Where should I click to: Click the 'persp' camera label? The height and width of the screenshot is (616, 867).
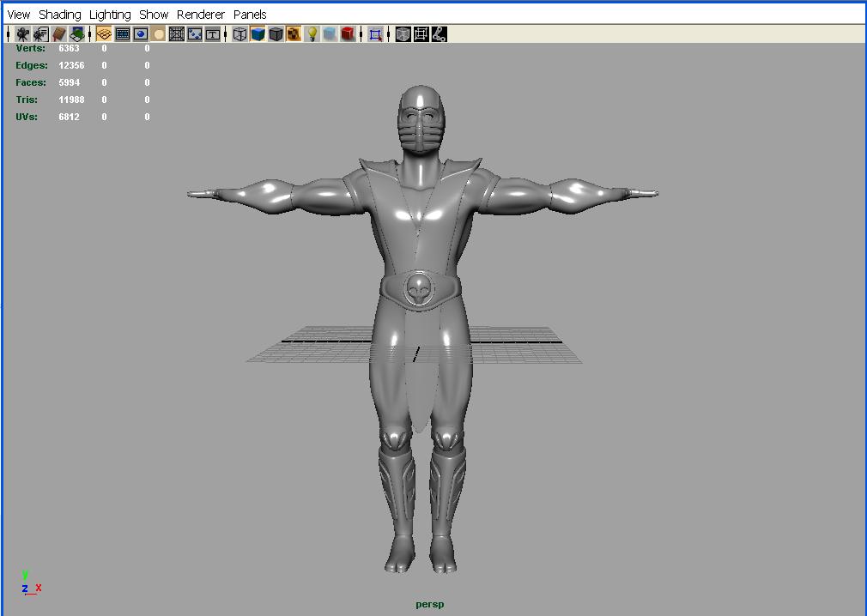[429, 604]
